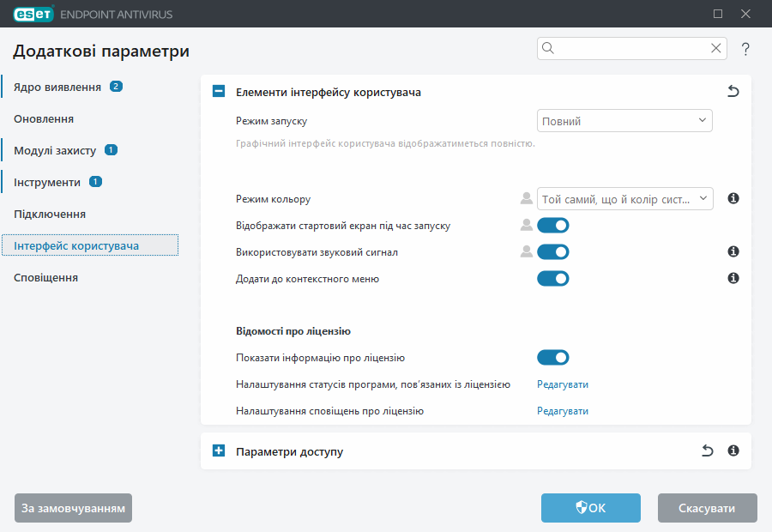Confirm settings with the OK button
The width and height of the screenshot is (772, 532).
[591, 508]
